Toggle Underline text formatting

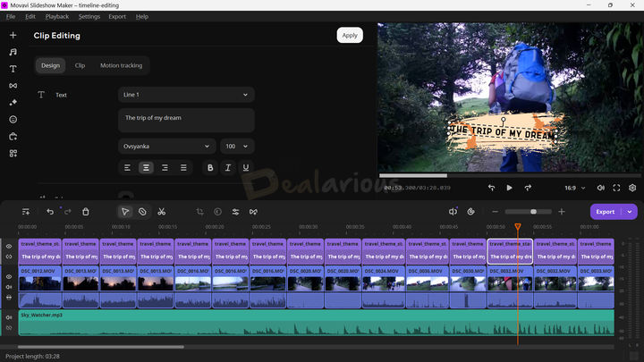point(246,167)
